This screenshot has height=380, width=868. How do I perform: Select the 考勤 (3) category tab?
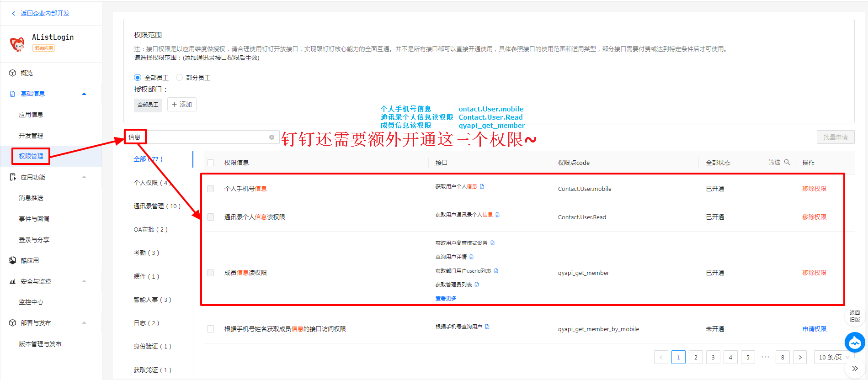click(146, 253)
